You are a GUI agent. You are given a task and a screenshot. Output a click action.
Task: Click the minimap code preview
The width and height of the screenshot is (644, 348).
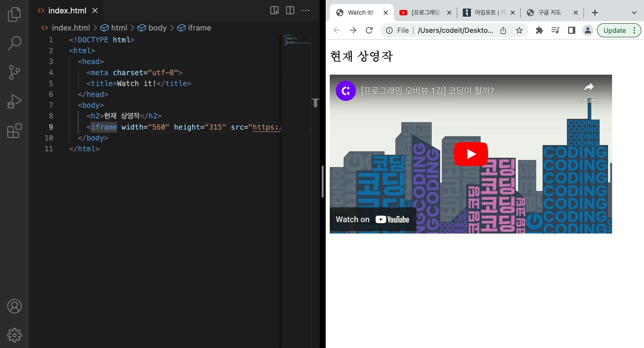(297, 39)
